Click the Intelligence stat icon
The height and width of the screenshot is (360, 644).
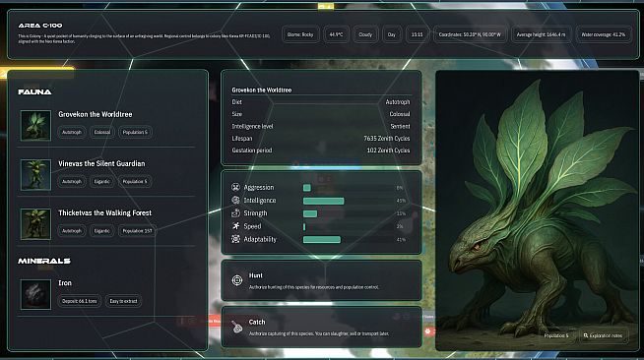[235, 200]
